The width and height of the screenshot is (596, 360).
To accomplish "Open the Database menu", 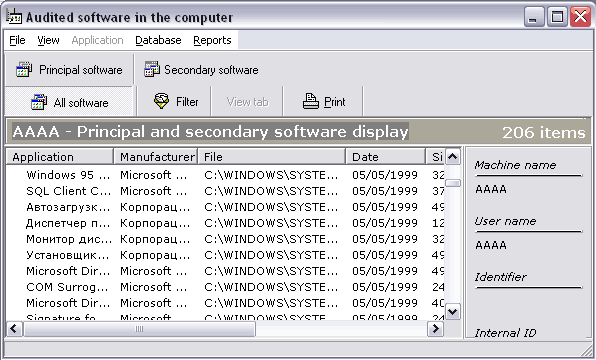I will tap(158, 40).
